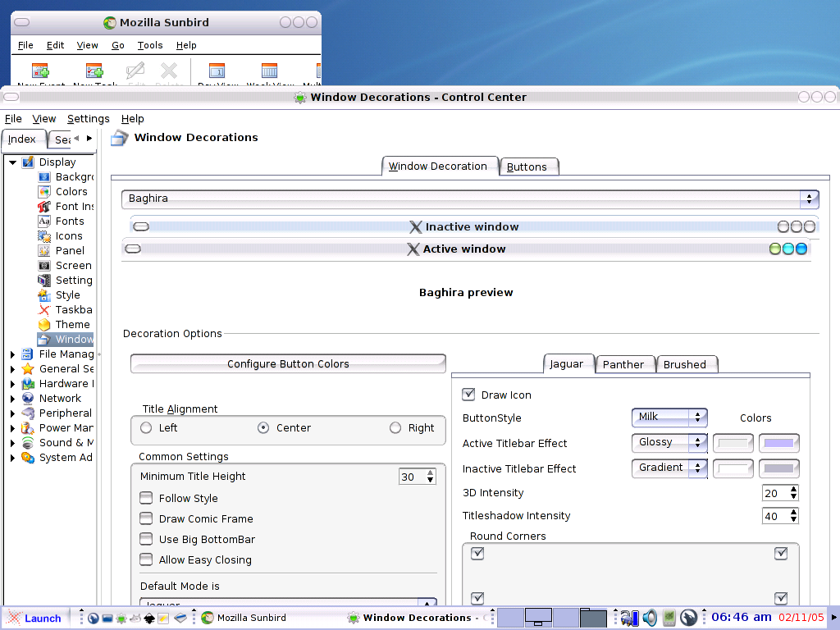Open the Theme Manager module

[64, 324]
